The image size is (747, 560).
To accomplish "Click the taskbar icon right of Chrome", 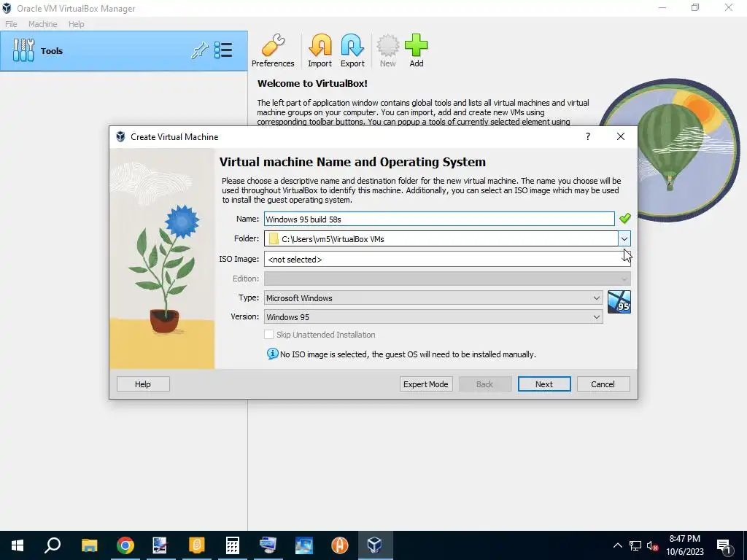I will (160, 545).
